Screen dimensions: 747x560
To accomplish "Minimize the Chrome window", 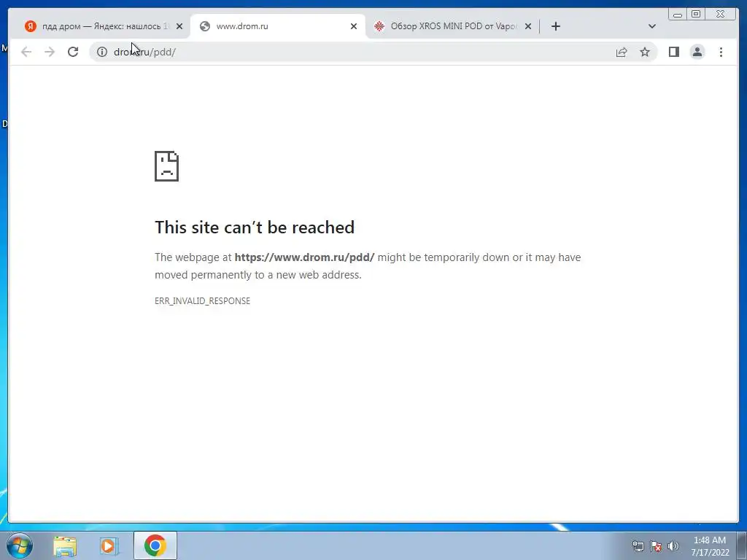I will (678, 15).
